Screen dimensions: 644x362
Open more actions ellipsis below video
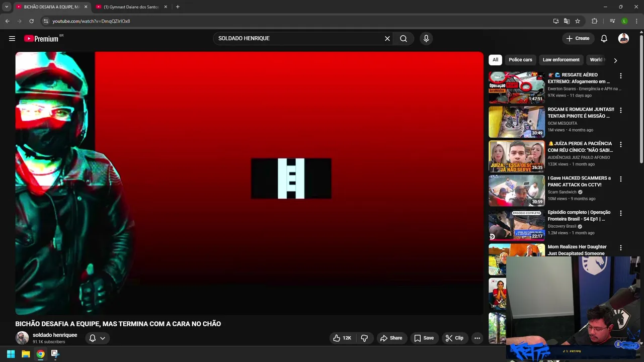coord(477,338)
